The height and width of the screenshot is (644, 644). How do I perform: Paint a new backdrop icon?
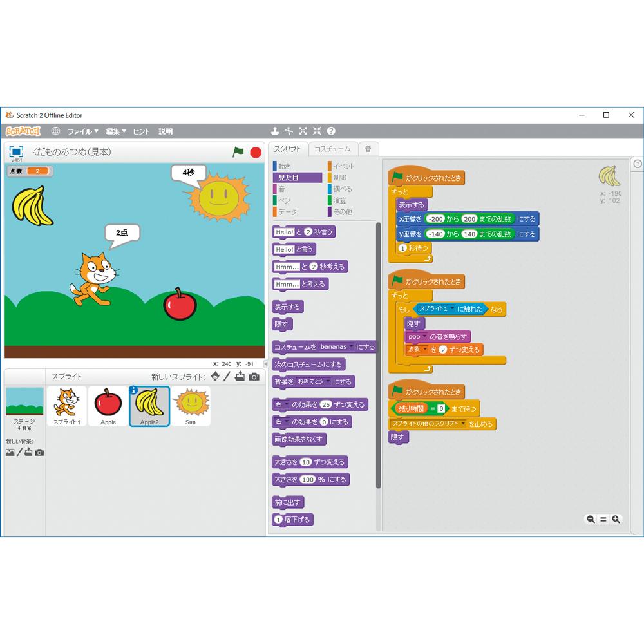pyautogui.click(x=19, y=452)
